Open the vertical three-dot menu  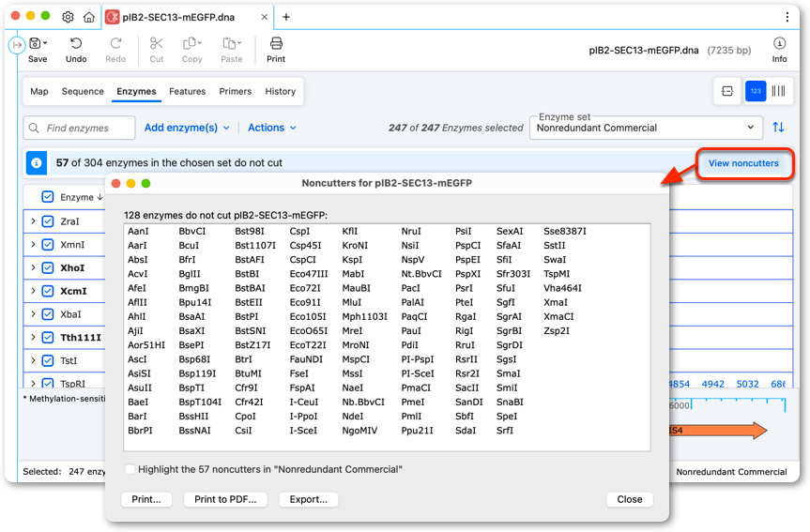(x=787, y=17)
